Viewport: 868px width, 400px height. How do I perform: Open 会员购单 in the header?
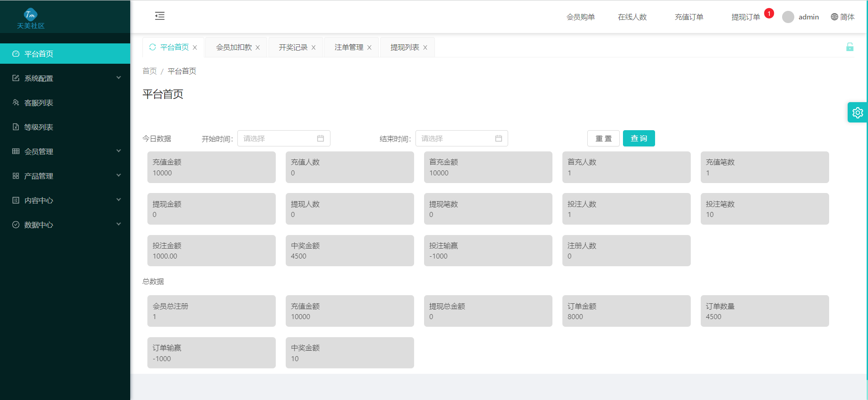(580, 17)
